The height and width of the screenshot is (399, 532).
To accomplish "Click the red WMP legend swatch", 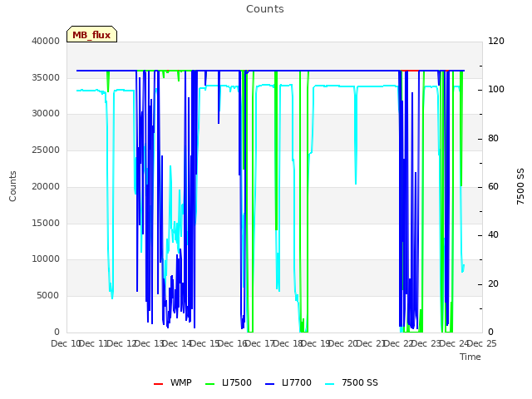I will (x=158, y=384).
